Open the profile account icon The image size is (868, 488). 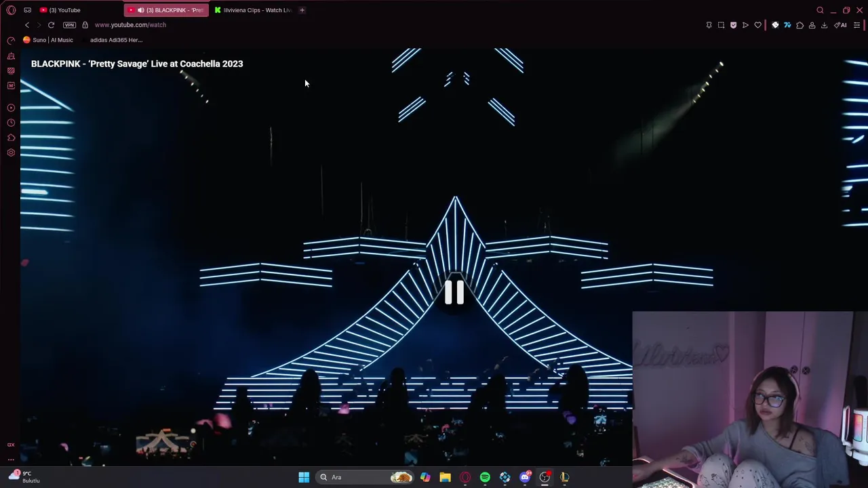pyautogui.click(x=812, y=25)
